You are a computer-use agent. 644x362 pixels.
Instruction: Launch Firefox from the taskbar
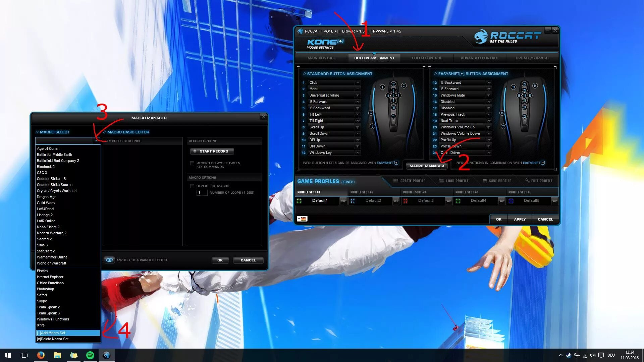pyautogui.click(x=41, y=355)
